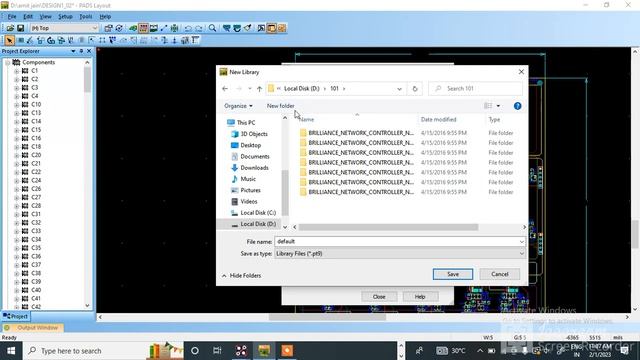Click the Undo arrow icon
Screen dimensions: 640x360
(x=188, y=28)
